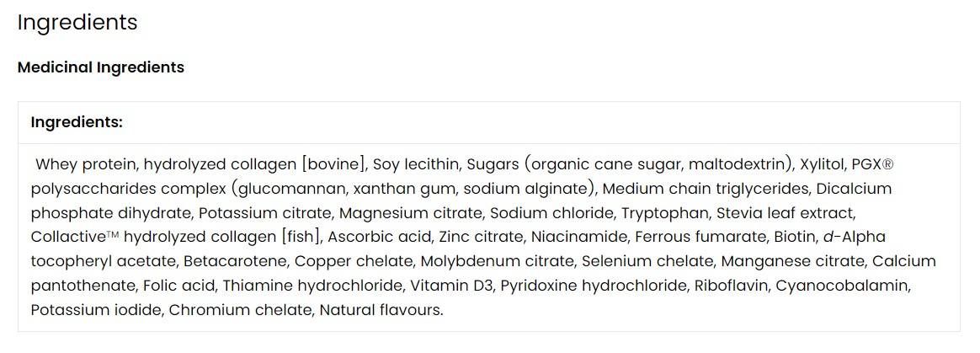980x353 pixels.
Task: Click the Natural flavours text
Action: 381,311
